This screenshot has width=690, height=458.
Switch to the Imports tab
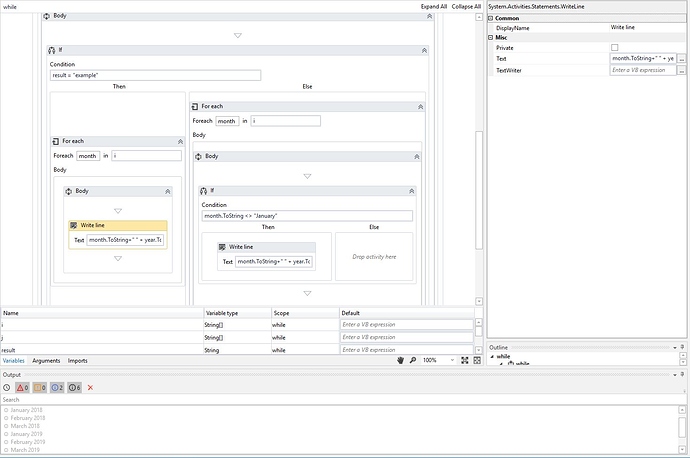pyautogui.click(x=77, y=361)
